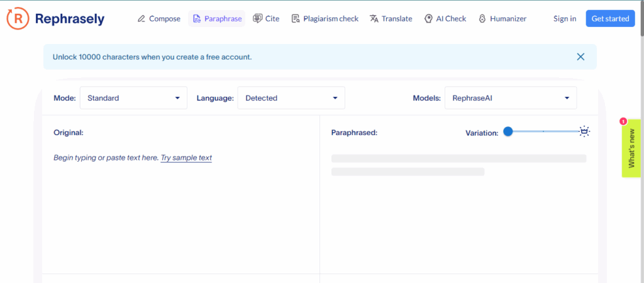This screenshot has width=644, height=283.
Task: Dismiss the unlock characters banner
Action: tap(580, 57)
